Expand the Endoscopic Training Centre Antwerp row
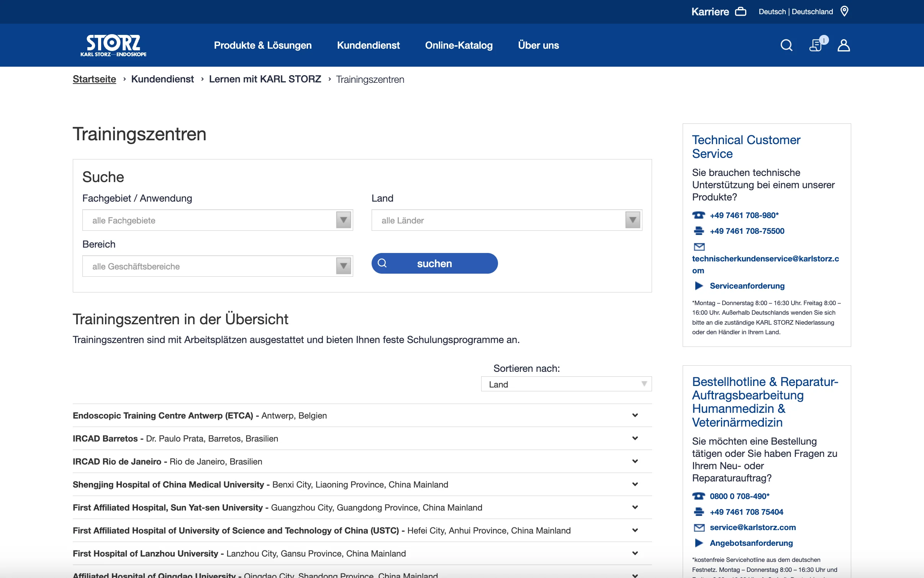Image resolution: width=924 pixels, height=578 pixels. pos(362,415)
